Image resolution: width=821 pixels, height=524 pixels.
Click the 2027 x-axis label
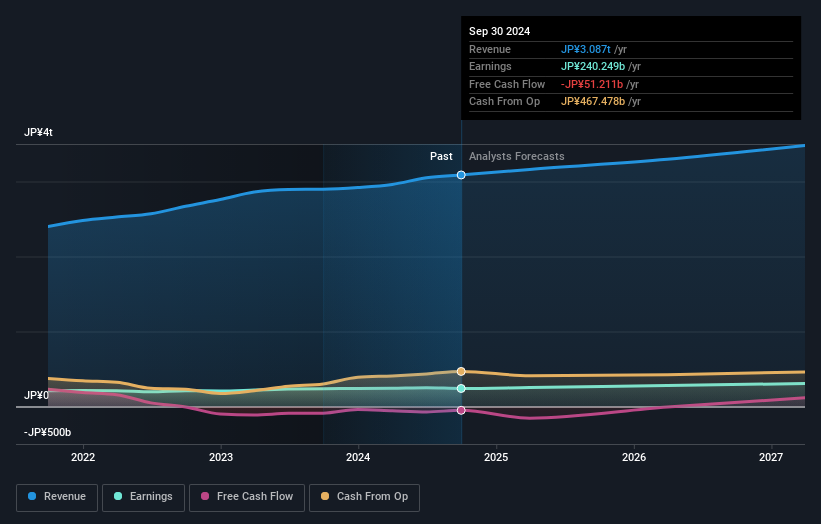click(771, 457)
